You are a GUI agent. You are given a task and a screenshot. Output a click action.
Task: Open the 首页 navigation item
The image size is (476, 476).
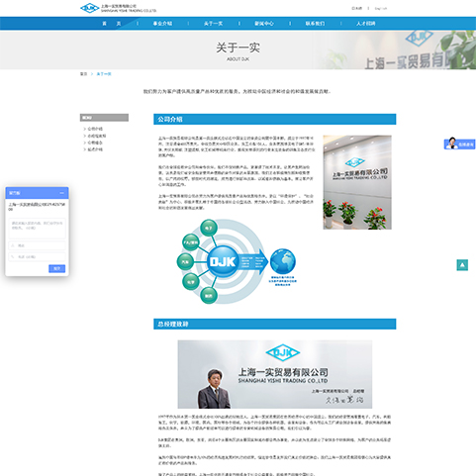tap(112, 24)
